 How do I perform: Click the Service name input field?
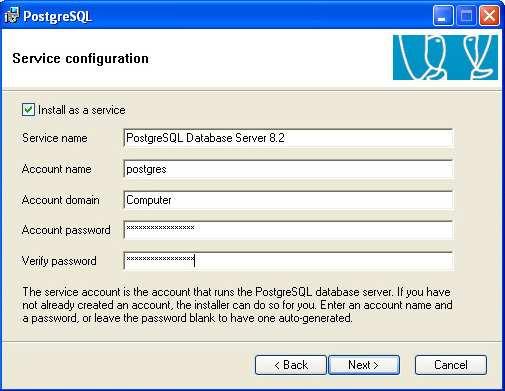coord(288,138)
